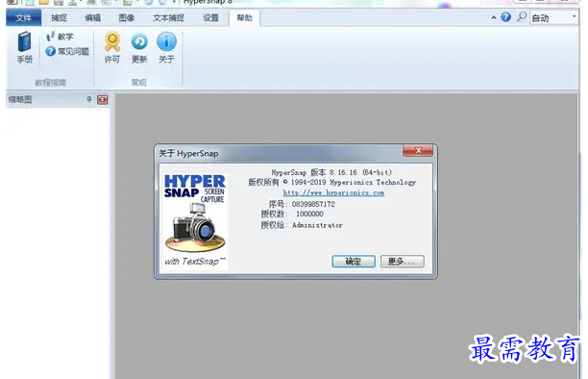The width and height of the screenshot is (588, 379).
Task: Collapse the ribbon with the caret arrow
Action: (494, 17)
